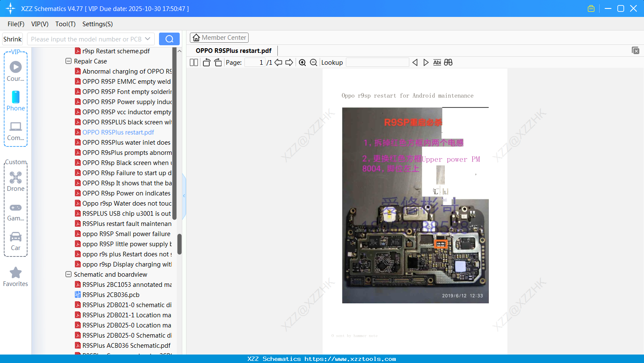Open Oppo r9sp Water does not touch file
The height and width of the screenshot is (363, 644).
(123, 203)
